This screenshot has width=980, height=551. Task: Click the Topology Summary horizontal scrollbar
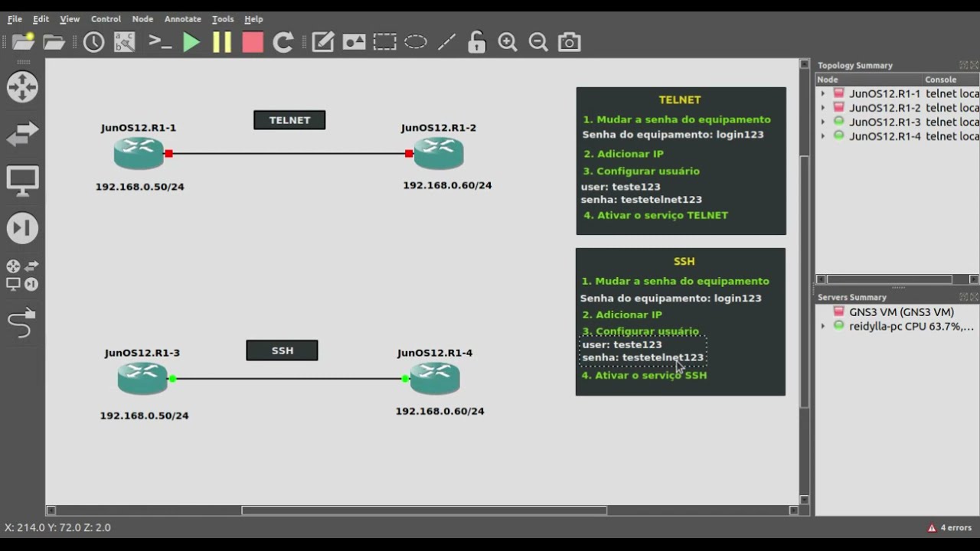tap(889, 279)
